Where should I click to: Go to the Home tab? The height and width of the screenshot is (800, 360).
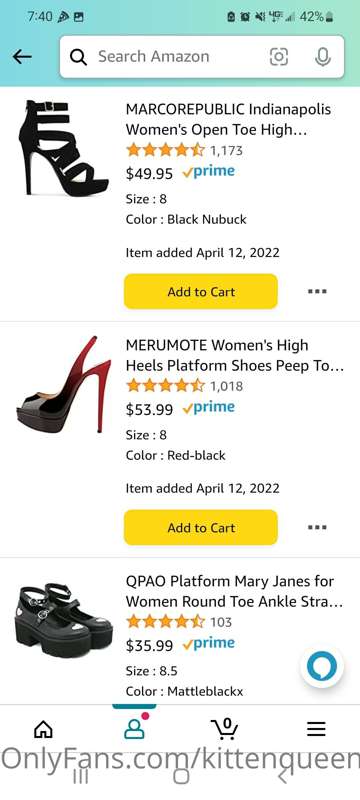43,729
